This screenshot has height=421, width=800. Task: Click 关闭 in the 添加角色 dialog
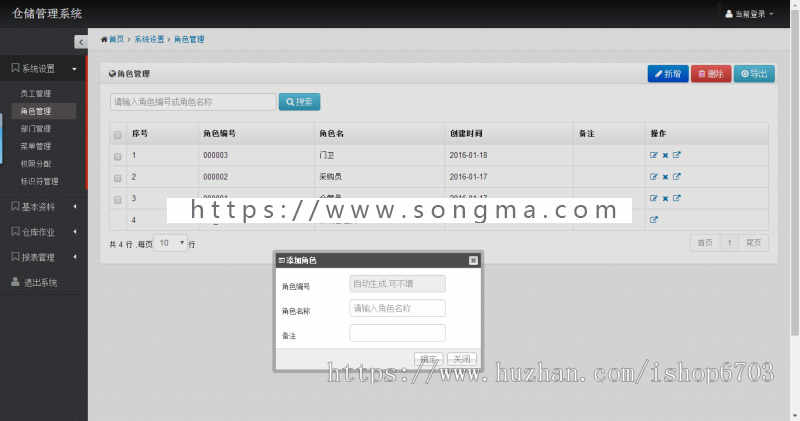point(462,359)
